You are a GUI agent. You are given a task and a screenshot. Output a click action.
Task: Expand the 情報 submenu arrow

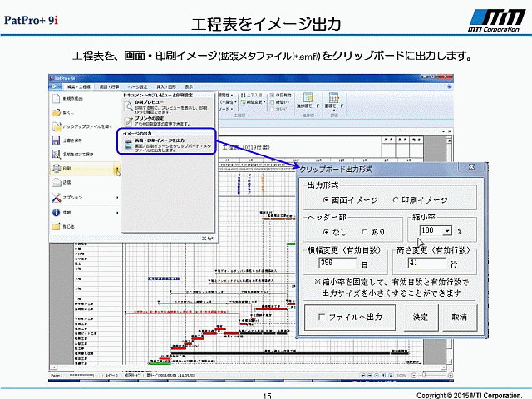pyautogui.click(x=117, y=213)
